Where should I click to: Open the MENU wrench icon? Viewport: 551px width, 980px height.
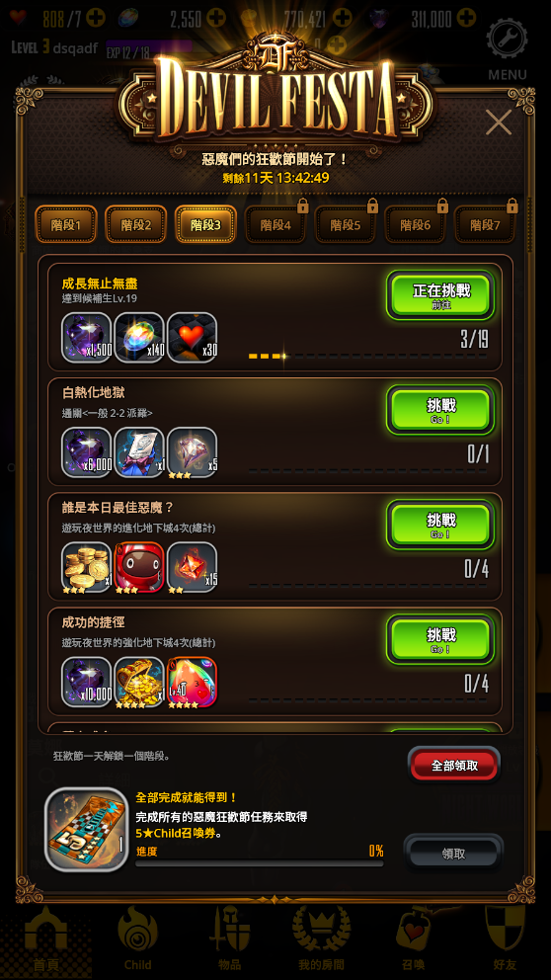click(x=507, y=40)
